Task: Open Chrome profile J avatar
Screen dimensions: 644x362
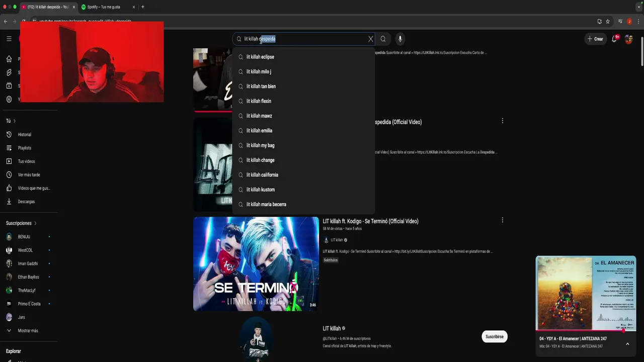Action: click(629, 22)
